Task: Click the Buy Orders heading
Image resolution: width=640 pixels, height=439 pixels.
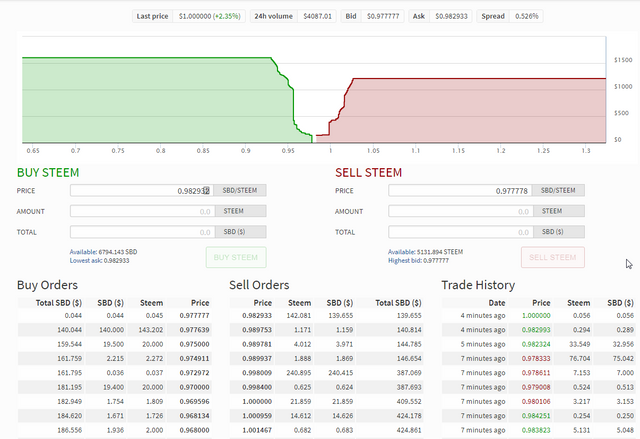Action: click(47, 285)
